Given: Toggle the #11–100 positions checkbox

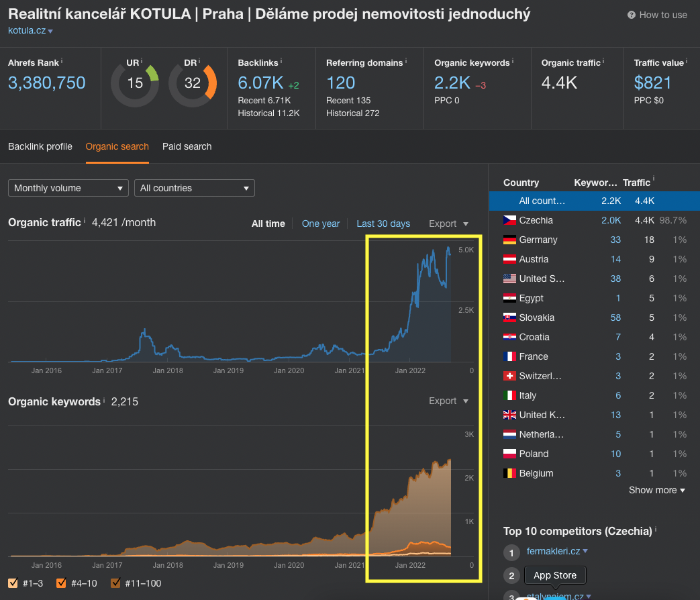Looking at the screenshot, I should (115, 583).
